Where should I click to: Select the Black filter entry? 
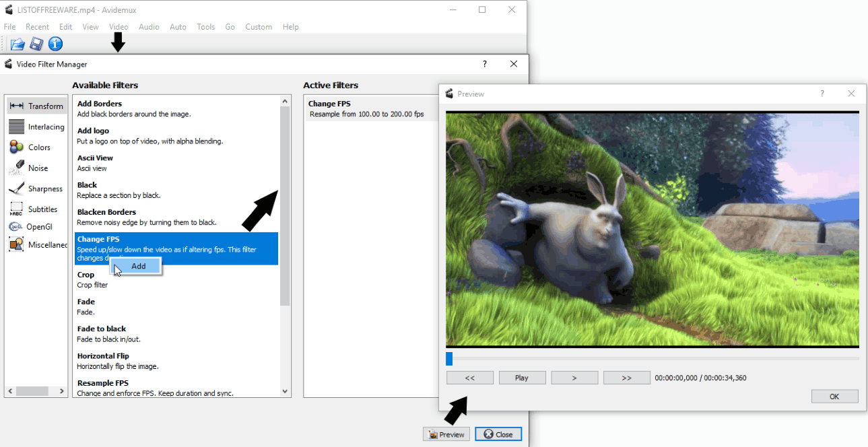176,190
